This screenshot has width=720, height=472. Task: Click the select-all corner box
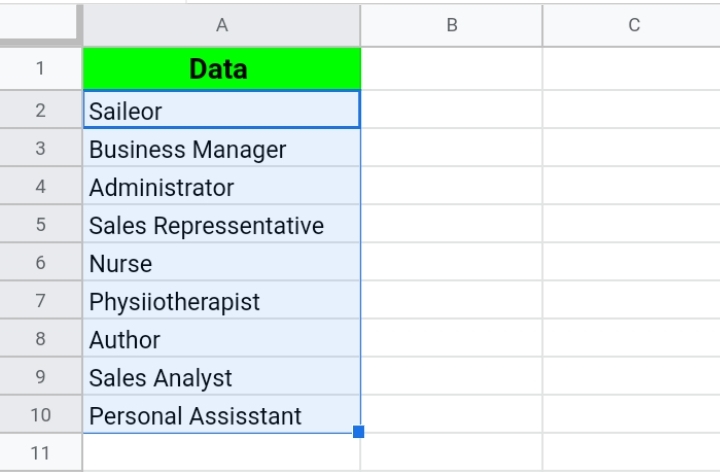tap(39, 22)
